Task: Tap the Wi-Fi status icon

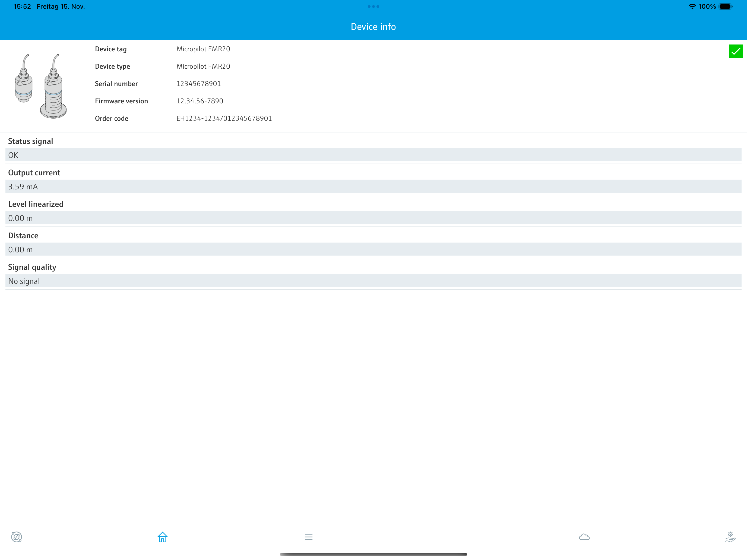Action: pos(692,7)
